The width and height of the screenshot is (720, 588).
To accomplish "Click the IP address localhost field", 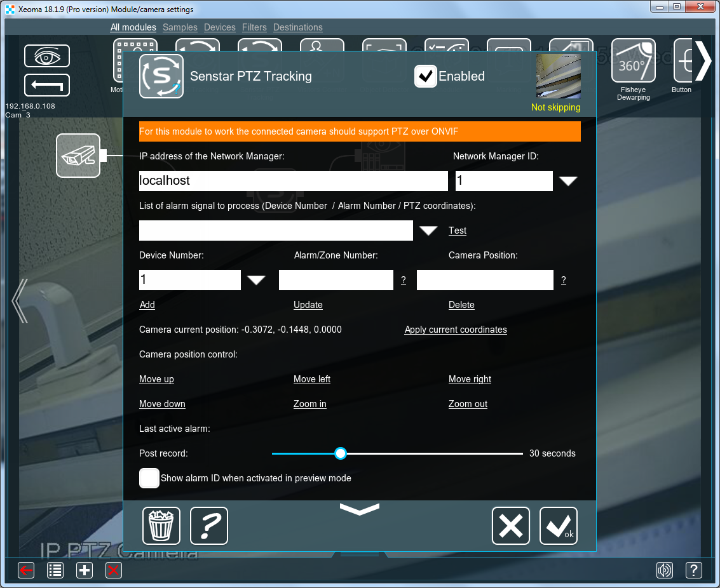I will (x=294, y=181).
